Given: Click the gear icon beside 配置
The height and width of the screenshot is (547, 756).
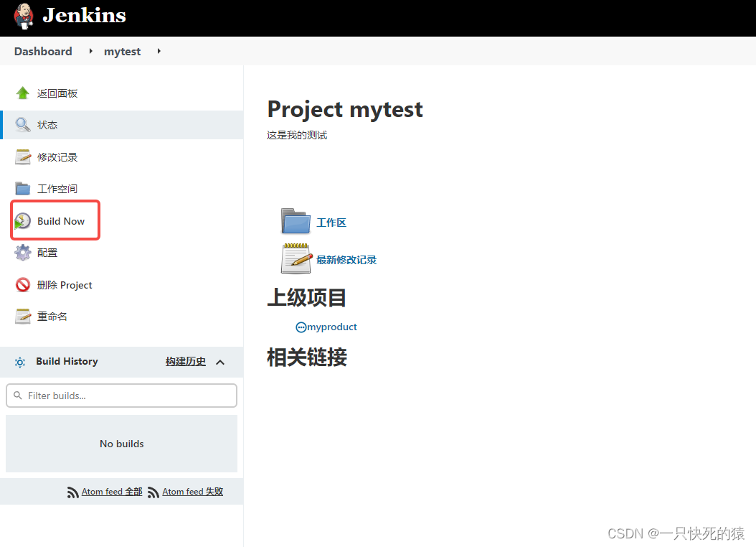Looking at the screenshot, I should [x=23, y=252].
